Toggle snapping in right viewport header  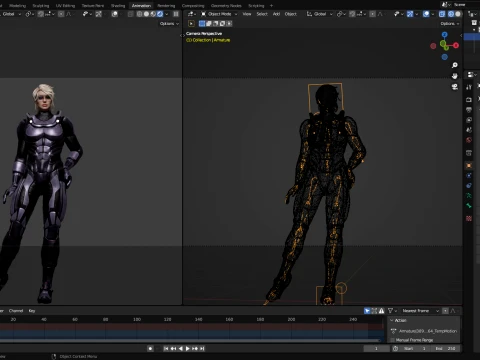point(352,14)
